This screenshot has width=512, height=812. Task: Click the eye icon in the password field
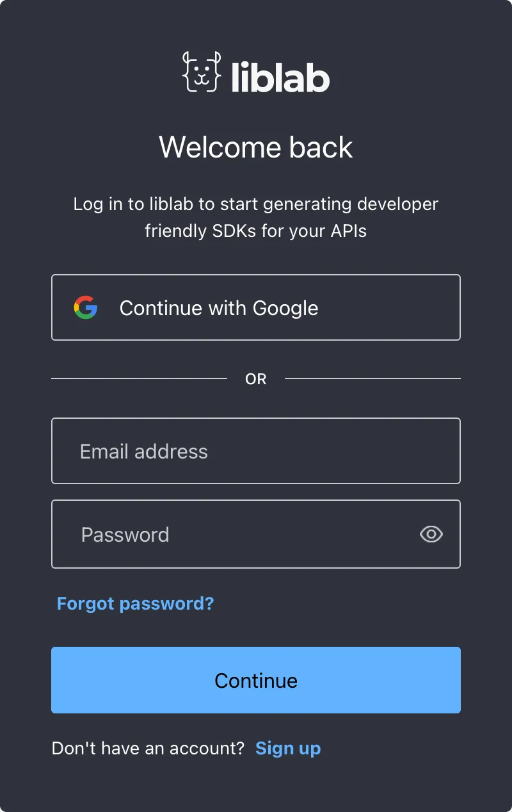tap(430, 534)
